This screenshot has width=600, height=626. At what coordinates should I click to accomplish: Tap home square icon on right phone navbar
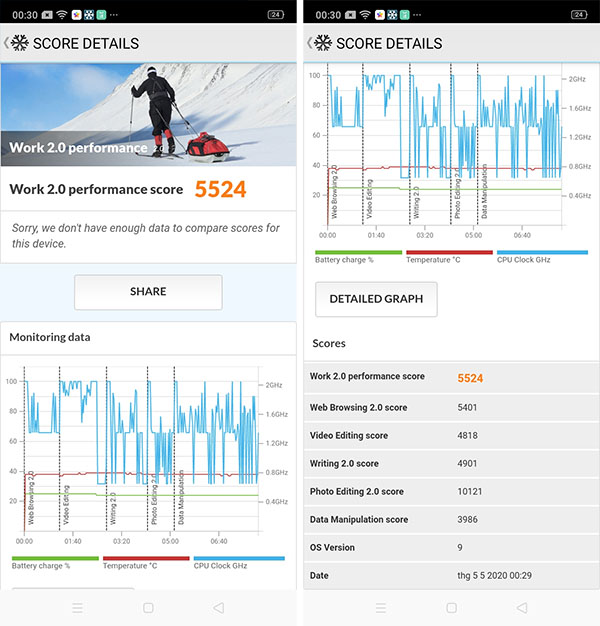(x=451, y=608)
